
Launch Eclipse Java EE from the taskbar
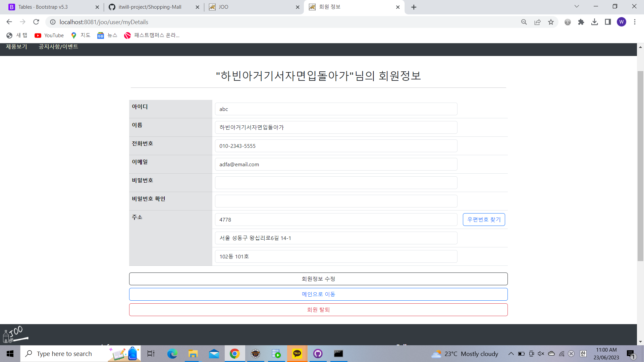pyautogui.click(x=256, y=354)
